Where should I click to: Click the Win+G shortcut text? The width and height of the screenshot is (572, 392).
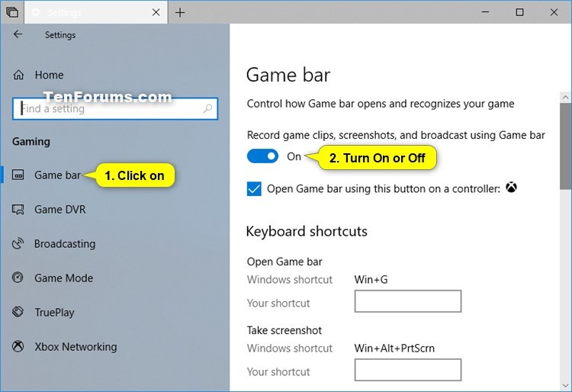(x=371, y=280)
